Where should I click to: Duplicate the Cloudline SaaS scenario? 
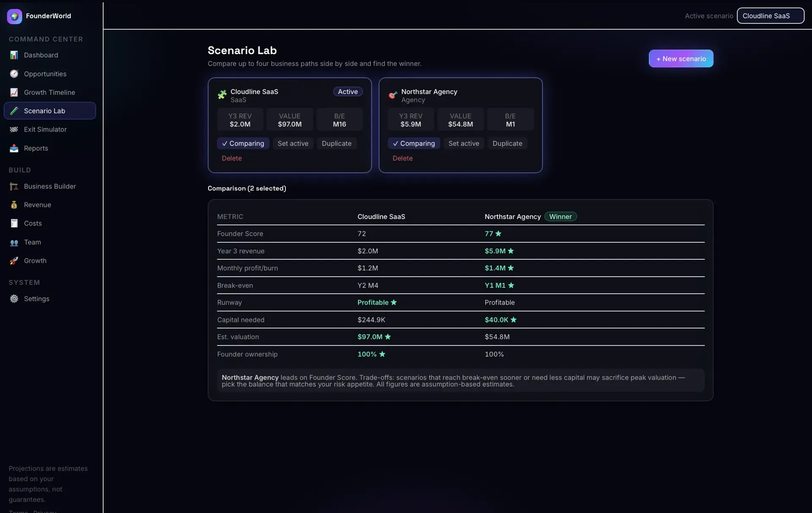(x=337, y=143)
